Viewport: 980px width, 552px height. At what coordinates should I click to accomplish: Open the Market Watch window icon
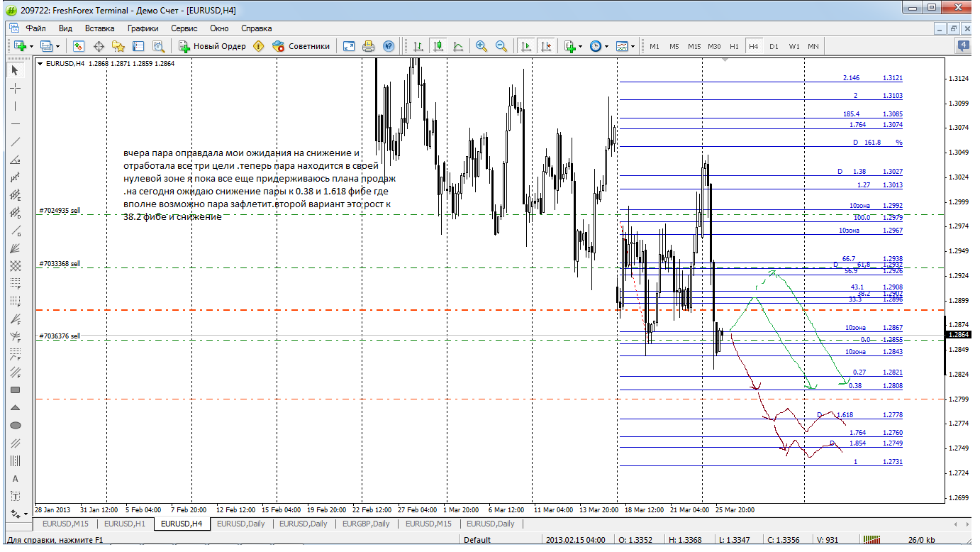click(79, 46)
